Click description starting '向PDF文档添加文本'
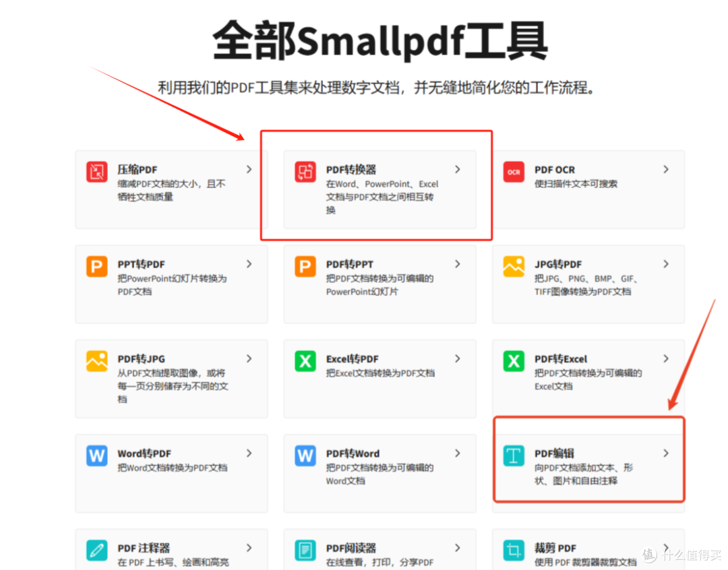728x570 pixels. (584, 474)
